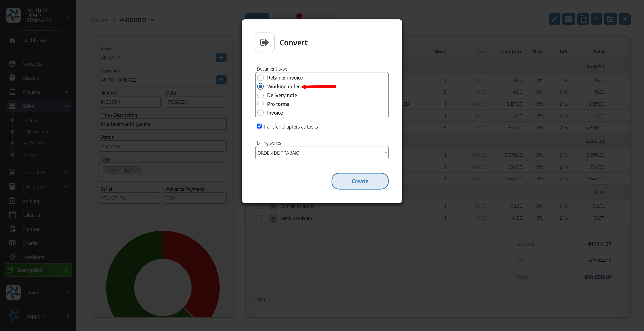The image size is (644, 331).
Task: Go to Vessels in the sidebar
Action: pyautogui.click(x=30, y=78)
